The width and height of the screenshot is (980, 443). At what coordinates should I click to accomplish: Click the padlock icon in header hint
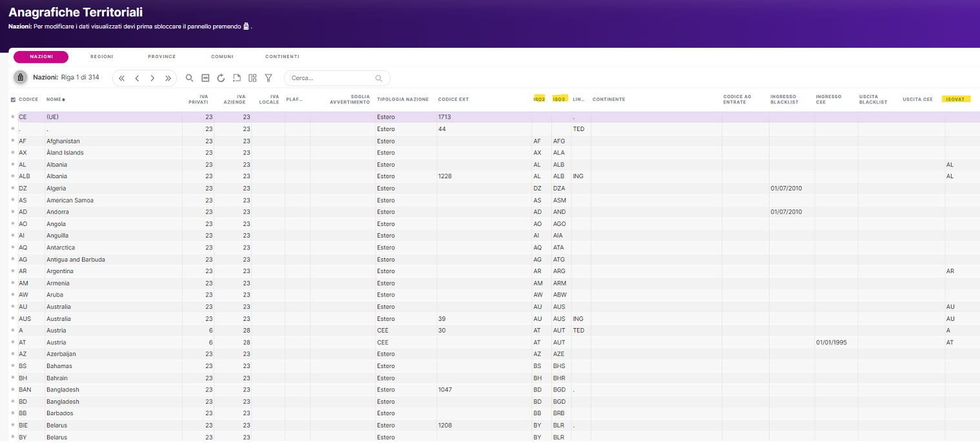coord(246,26)
